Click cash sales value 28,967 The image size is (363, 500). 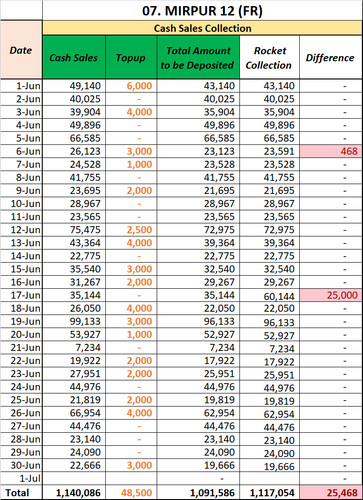coord(74,203)
